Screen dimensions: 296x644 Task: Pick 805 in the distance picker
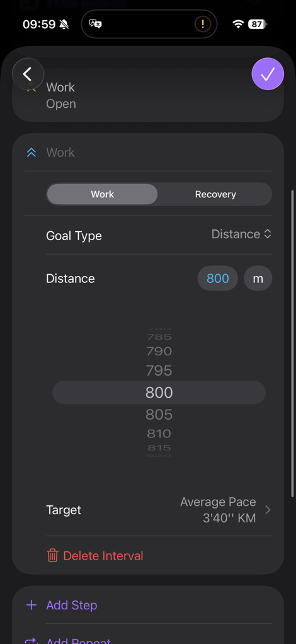(159, 415)
